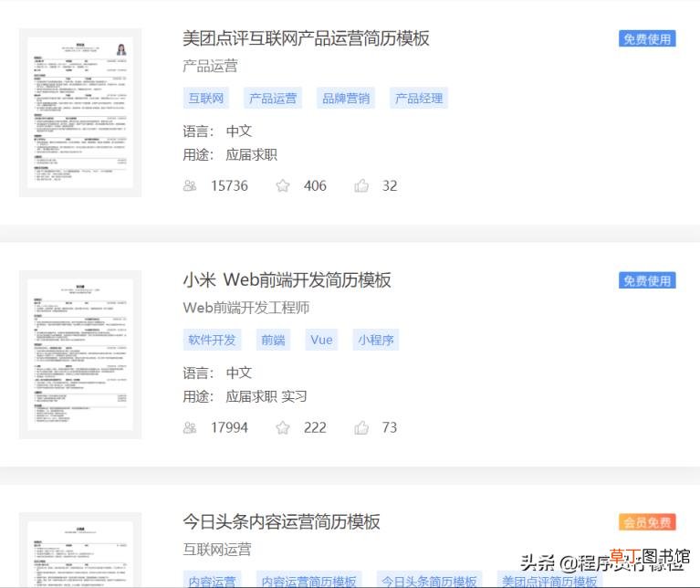The height and width of the screenshot is (588, 700).
Task: Select the 互联网 tag
Action: 206,99
